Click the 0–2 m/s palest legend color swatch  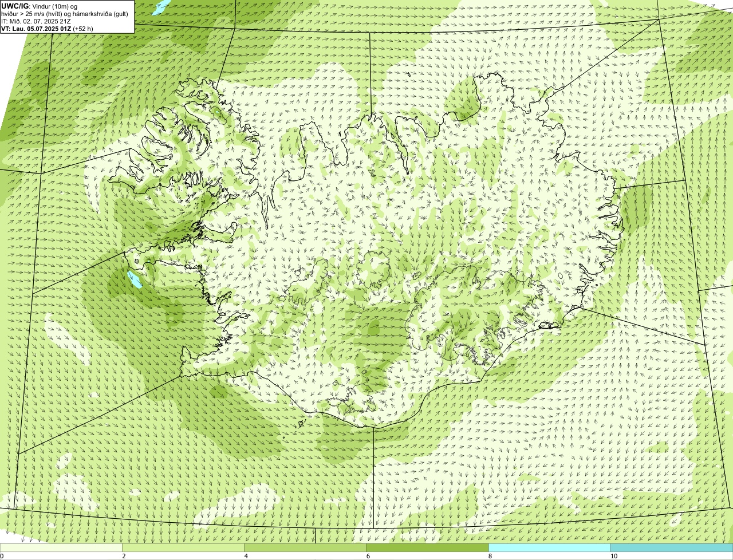click(x=61, y=548)
